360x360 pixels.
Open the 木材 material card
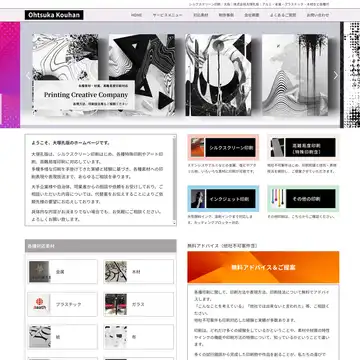point(138,272)
